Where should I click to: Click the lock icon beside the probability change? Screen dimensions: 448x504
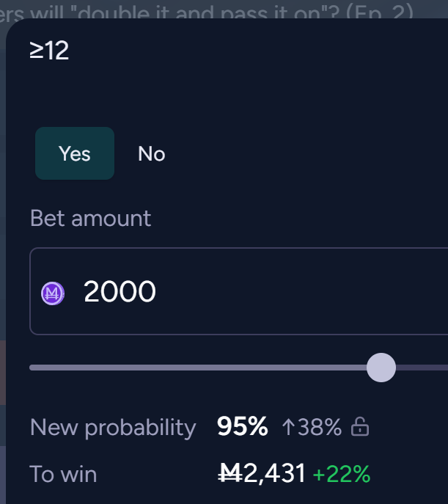click(x=359, y=427)
